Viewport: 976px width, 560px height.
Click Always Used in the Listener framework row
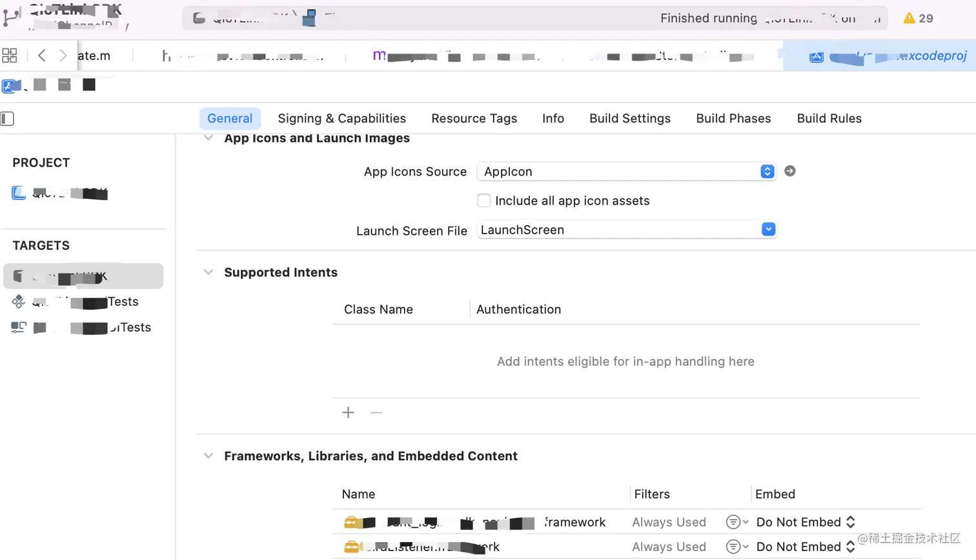(x=669, y=546)
